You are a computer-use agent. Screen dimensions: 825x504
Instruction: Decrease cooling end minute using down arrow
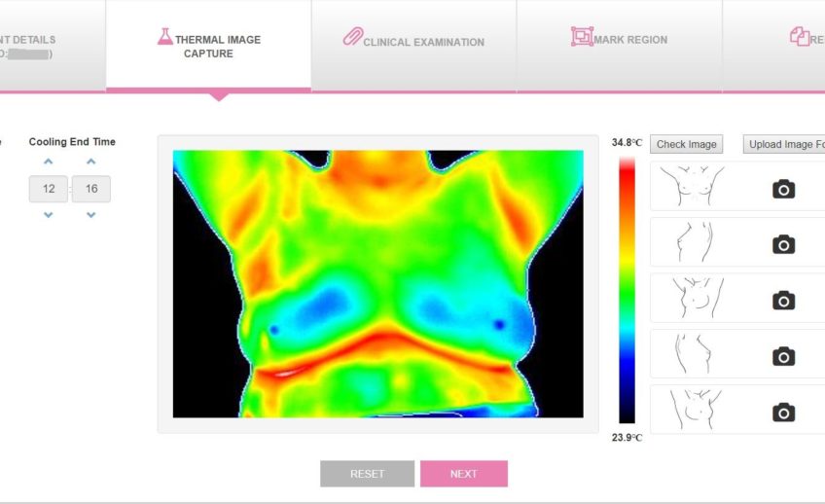(91, 215)
